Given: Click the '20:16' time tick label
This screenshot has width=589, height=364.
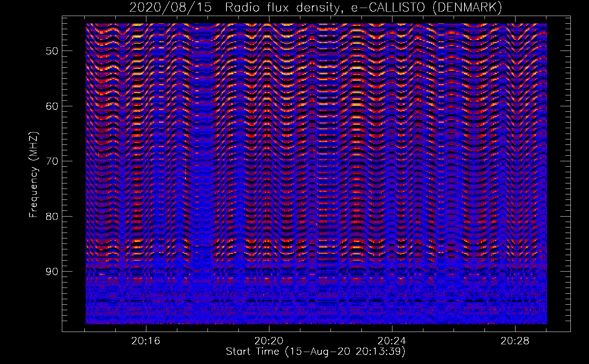Looking at the screenshot, I should pos(146,341).
